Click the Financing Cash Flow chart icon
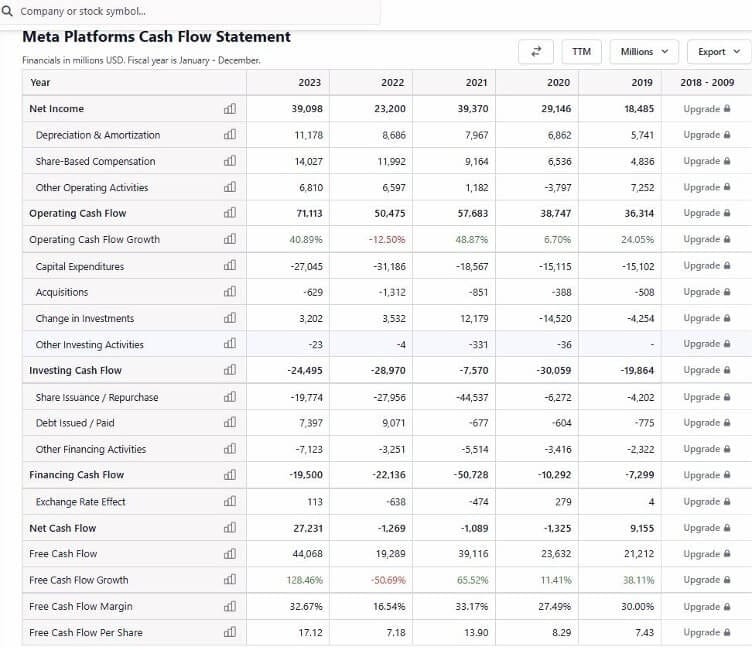Image resolution: width=755 pixels, height=650 pixels. tap(230, 475)
